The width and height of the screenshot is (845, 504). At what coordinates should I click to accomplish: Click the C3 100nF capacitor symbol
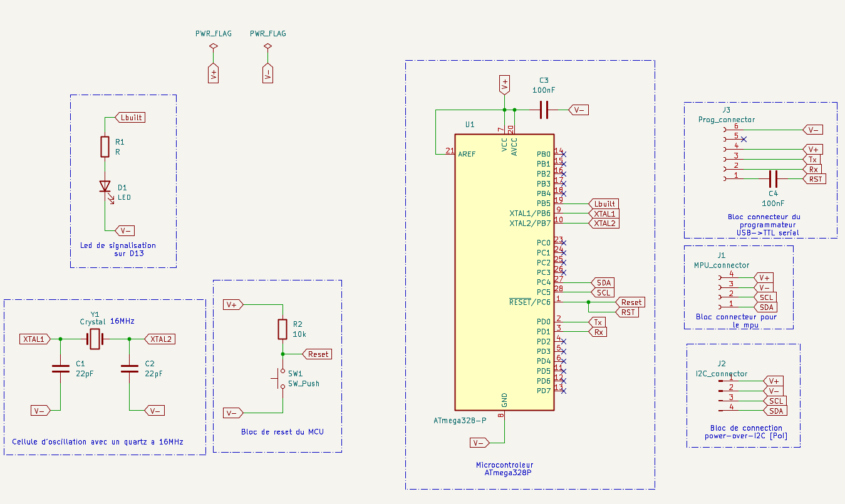point(544,110)
